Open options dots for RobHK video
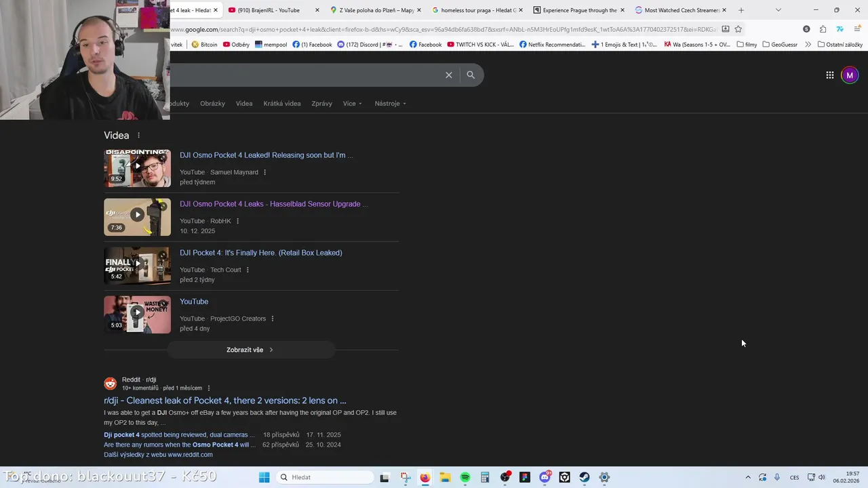 pos(237,221)
